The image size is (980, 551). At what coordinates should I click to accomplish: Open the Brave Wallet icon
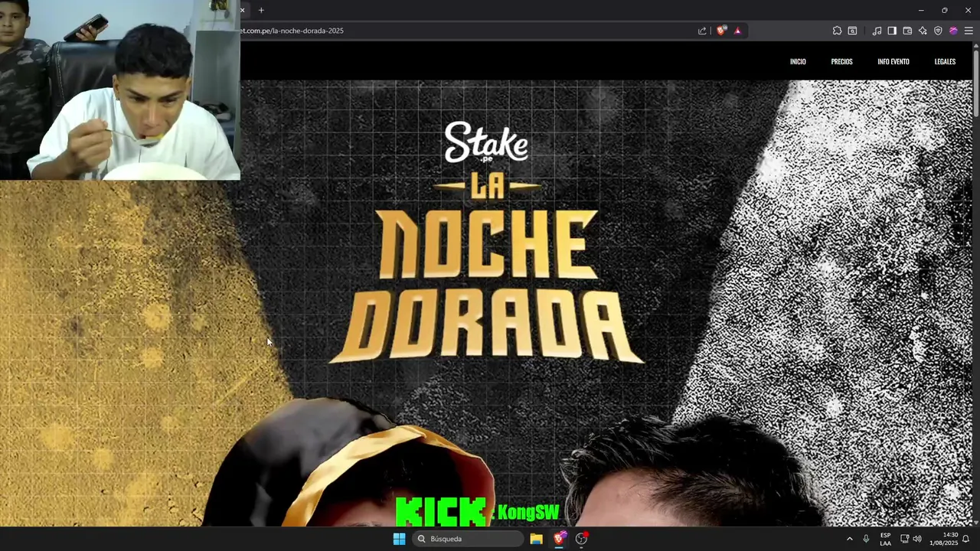(x=907, y=31)
